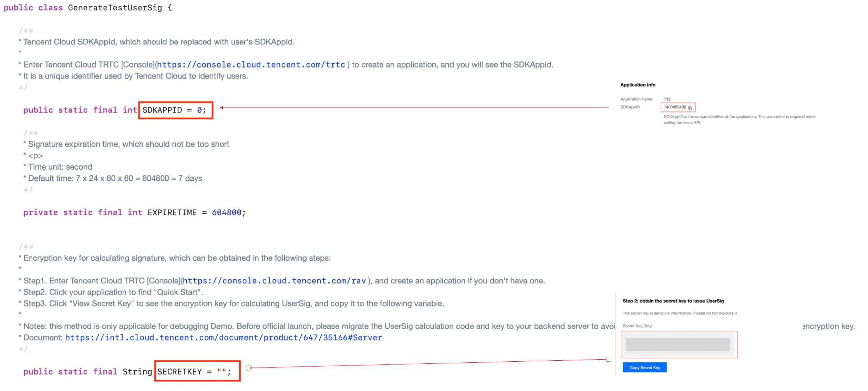Screen dimensions: 868x391
Task: Click the 0 value assigned to SDKAPPID
Action: point(199,110)
